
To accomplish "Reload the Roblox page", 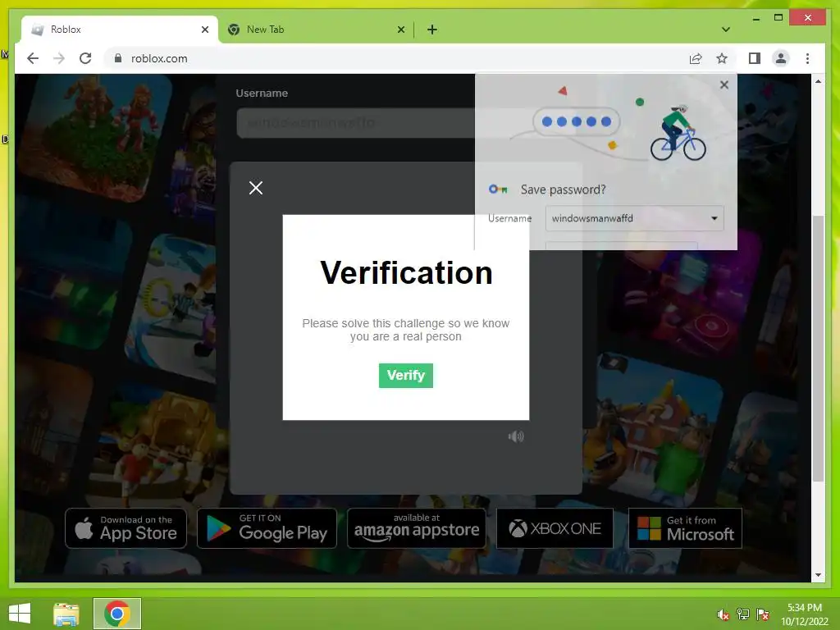I will point(85,58).
